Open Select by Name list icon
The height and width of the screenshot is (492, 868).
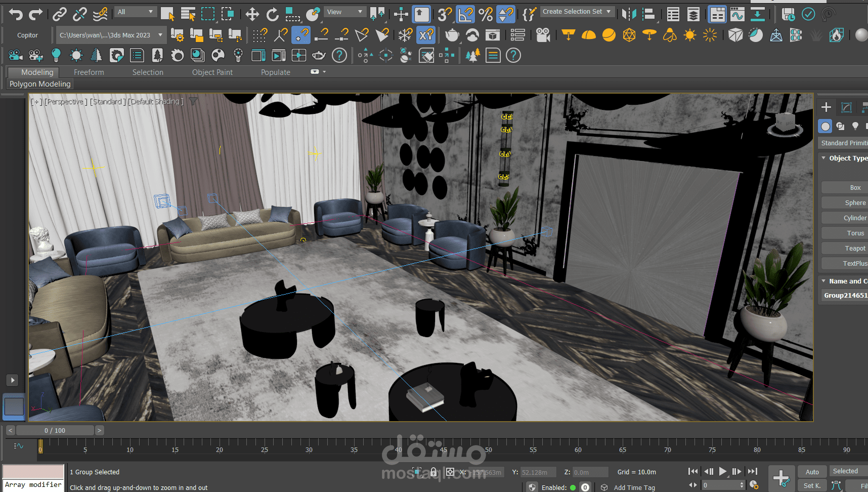coord(188,14)
